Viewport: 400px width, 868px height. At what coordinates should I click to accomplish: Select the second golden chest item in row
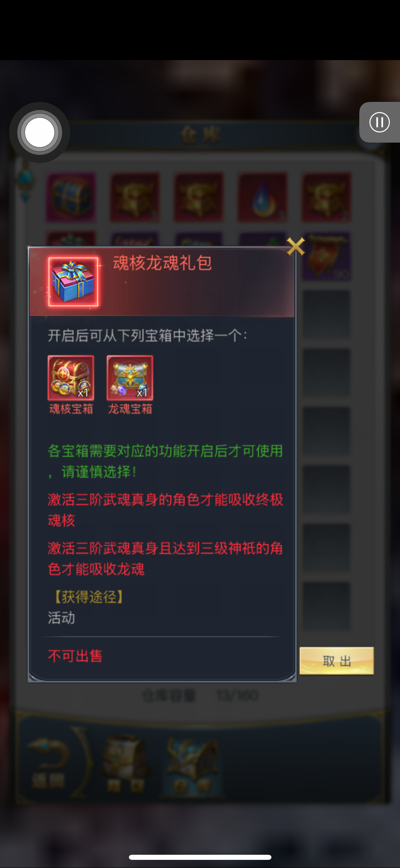[135, 197]
